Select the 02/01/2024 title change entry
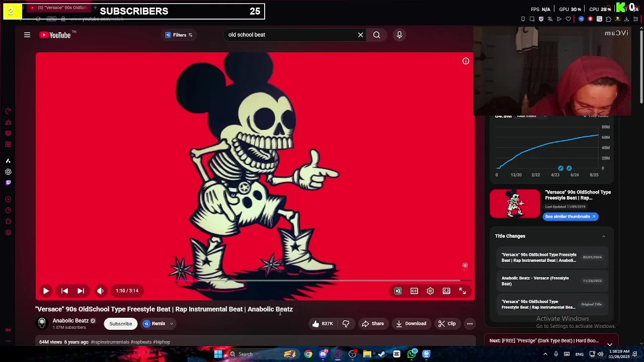 (x=552, y=257)
